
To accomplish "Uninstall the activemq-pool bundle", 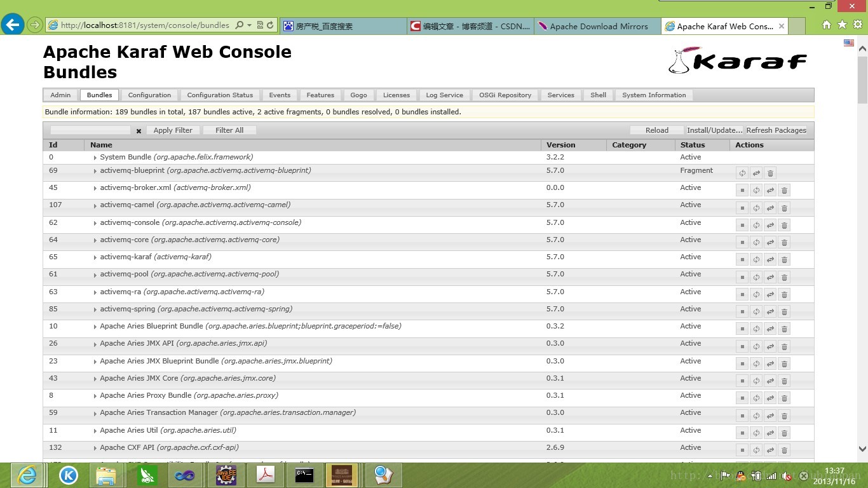I will [x=784, y=277].
